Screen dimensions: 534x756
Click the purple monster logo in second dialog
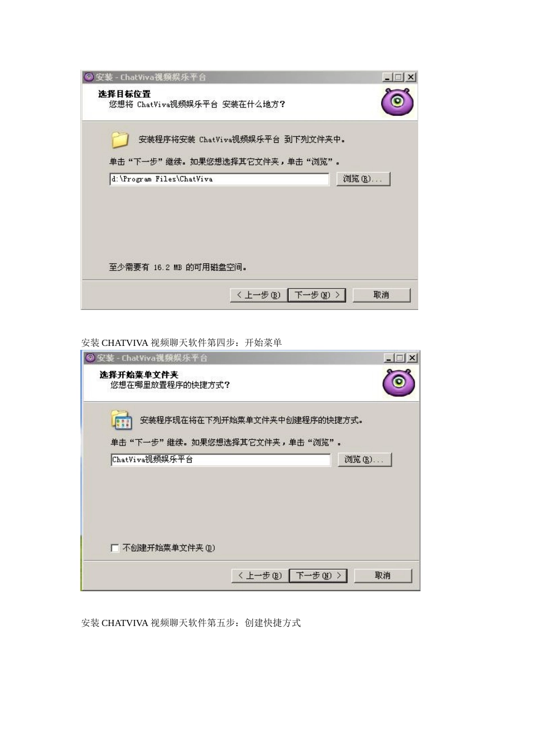[399, 382]
